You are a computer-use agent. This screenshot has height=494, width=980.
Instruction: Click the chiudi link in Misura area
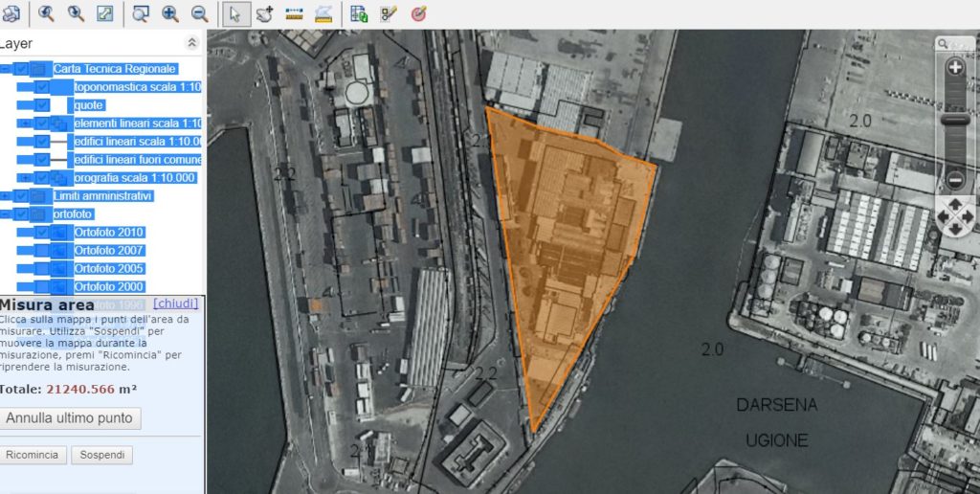176,303
